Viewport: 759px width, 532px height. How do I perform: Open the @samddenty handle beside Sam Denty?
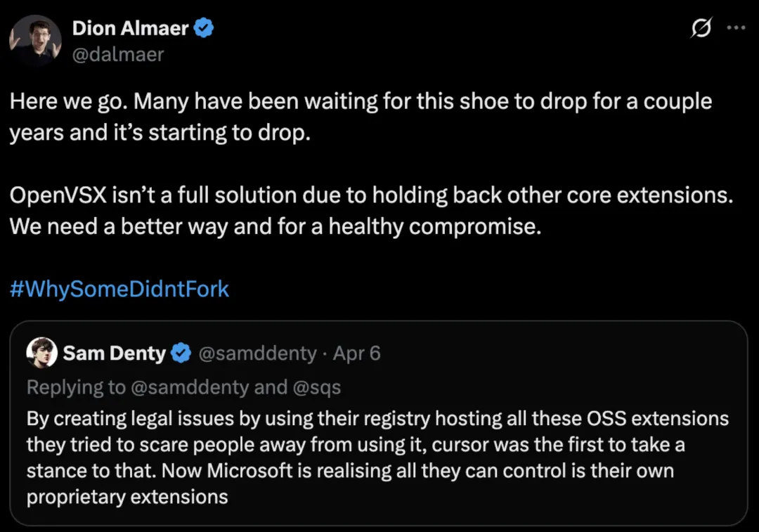[257, 353]
